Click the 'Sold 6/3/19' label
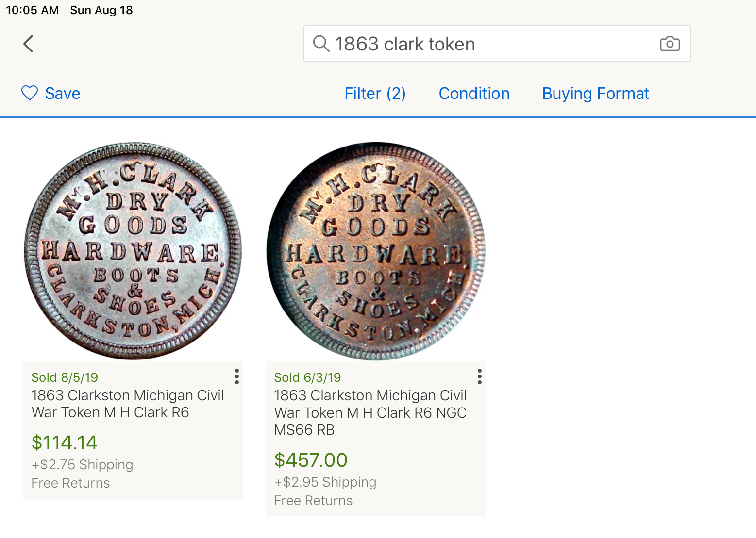 pos(307,377)
